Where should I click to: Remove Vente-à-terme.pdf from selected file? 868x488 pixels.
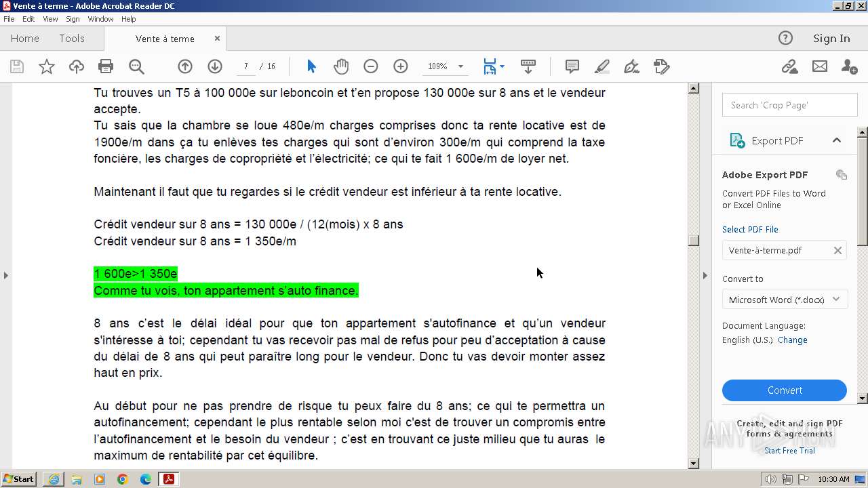point(837,251)
